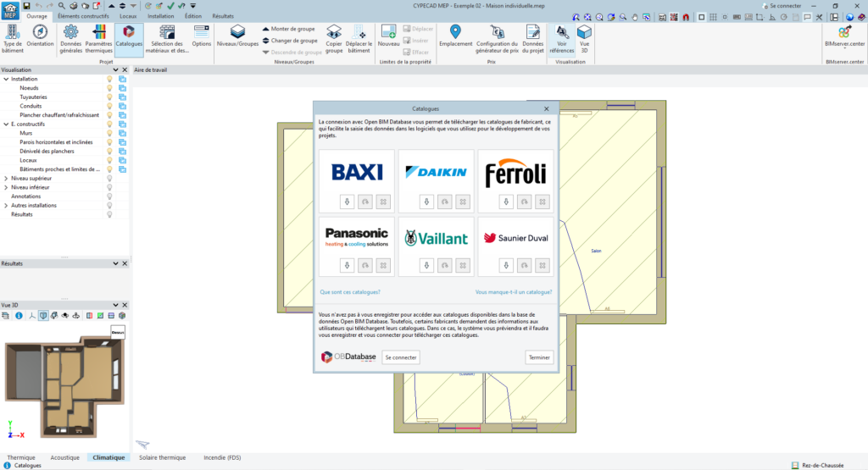The width and height of the screenshot is (868, 470).
Task: Toggle Niveau supérieur visibility bulb
Action: [109, 178]
